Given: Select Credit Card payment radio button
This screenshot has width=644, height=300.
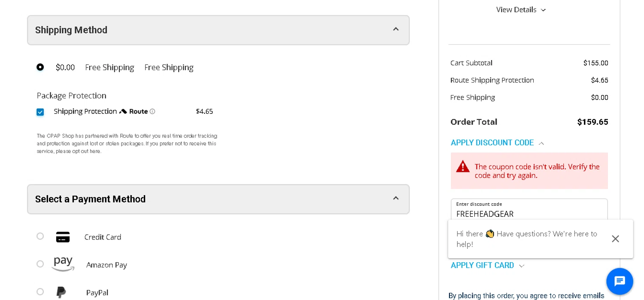Looking at the screenshot, I should (40, 236).
